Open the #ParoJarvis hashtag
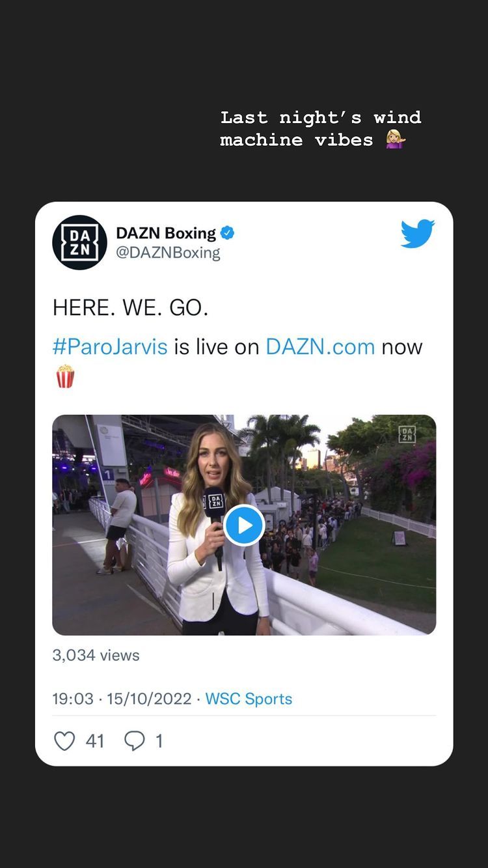 click(x=110, y=346)
